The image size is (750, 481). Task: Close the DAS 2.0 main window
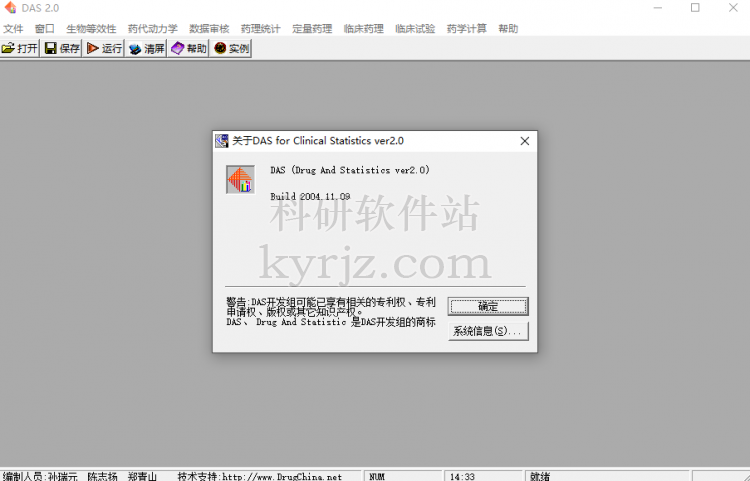pyautogui.click(x=733, y=8)
